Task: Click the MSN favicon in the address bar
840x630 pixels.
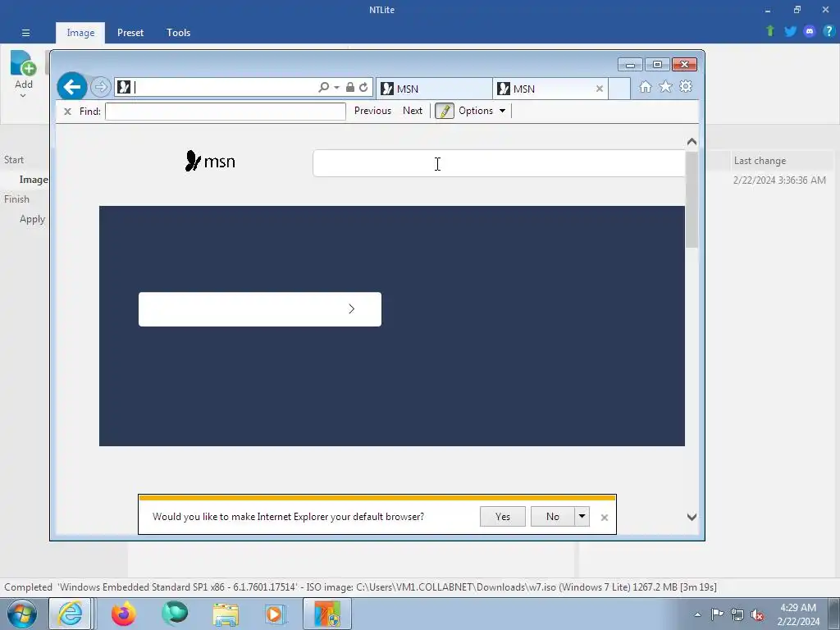Action: (124, 87)
